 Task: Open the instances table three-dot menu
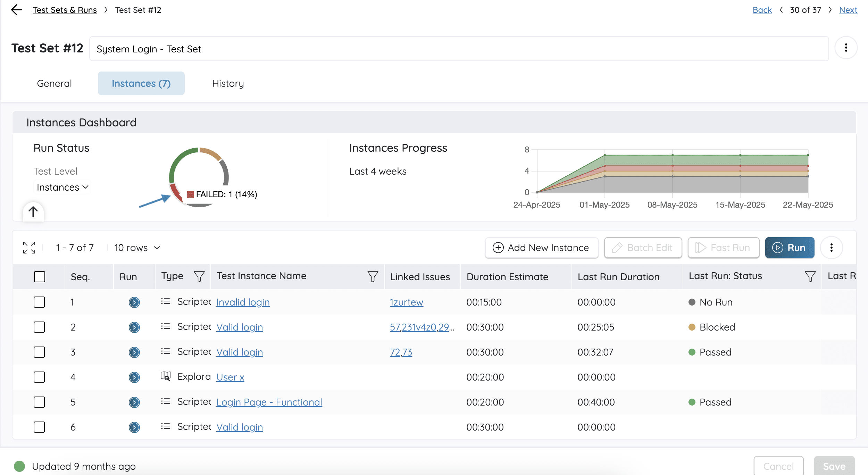coord(831,248)
